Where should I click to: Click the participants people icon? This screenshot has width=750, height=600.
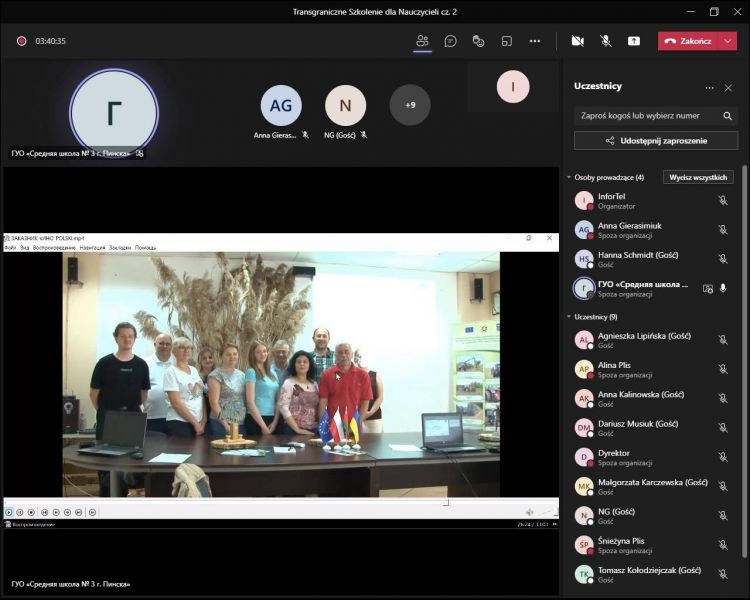(422, 41)
